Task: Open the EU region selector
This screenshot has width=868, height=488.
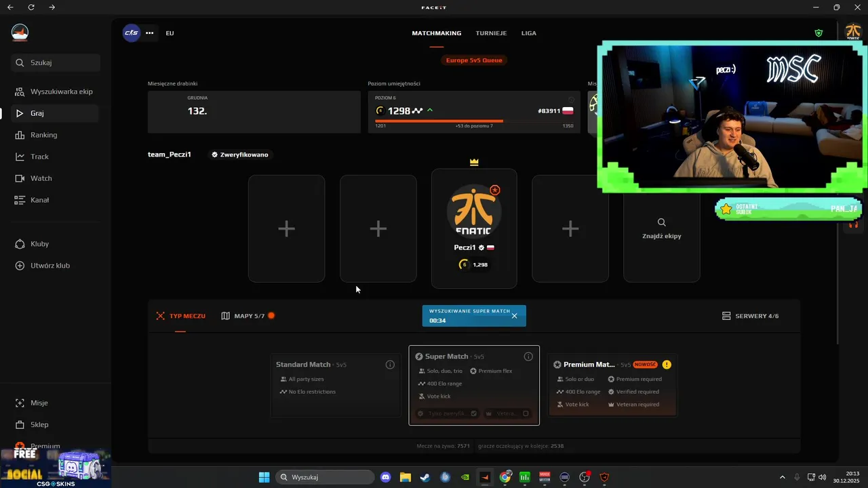Action: (170, 33)
